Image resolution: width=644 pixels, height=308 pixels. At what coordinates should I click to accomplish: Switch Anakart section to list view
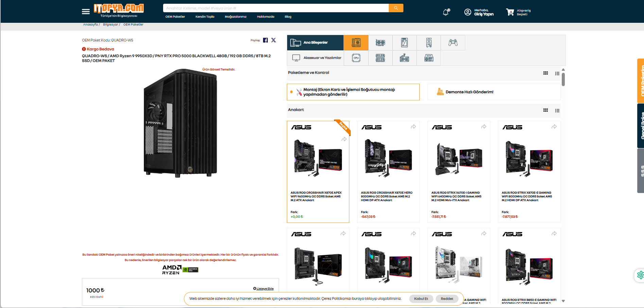tap(557, 110)
